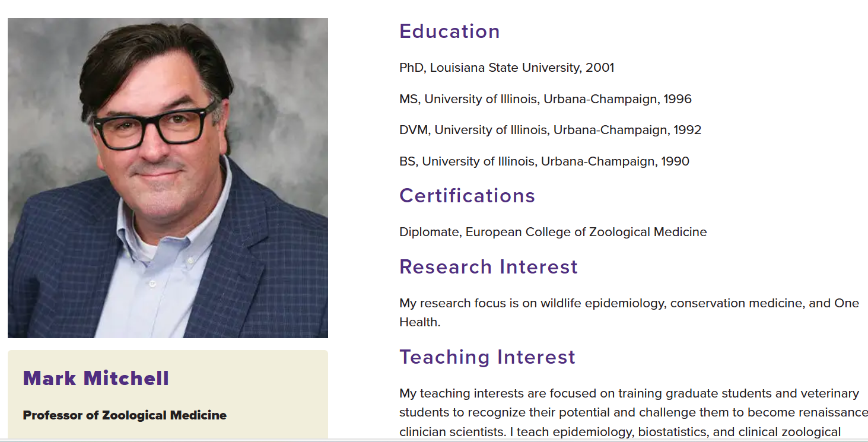Click 'One' at end of research line
868x442 pixels.
pyautogui.click(x=847, y=303)
